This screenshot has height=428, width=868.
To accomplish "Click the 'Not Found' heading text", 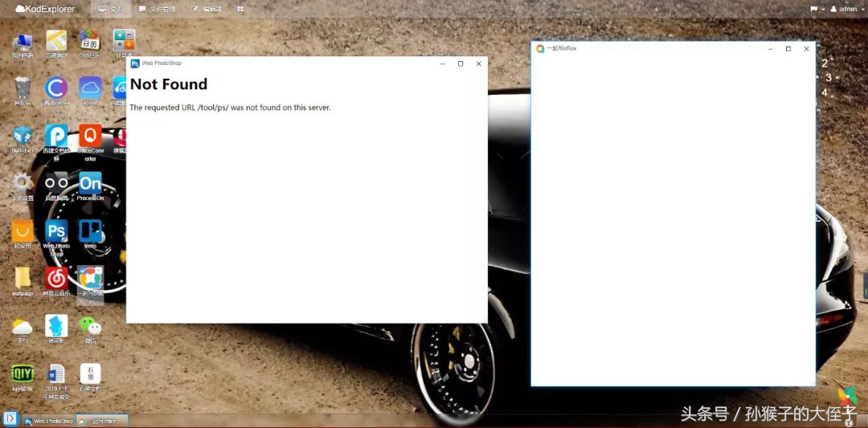I will [169, 84].
